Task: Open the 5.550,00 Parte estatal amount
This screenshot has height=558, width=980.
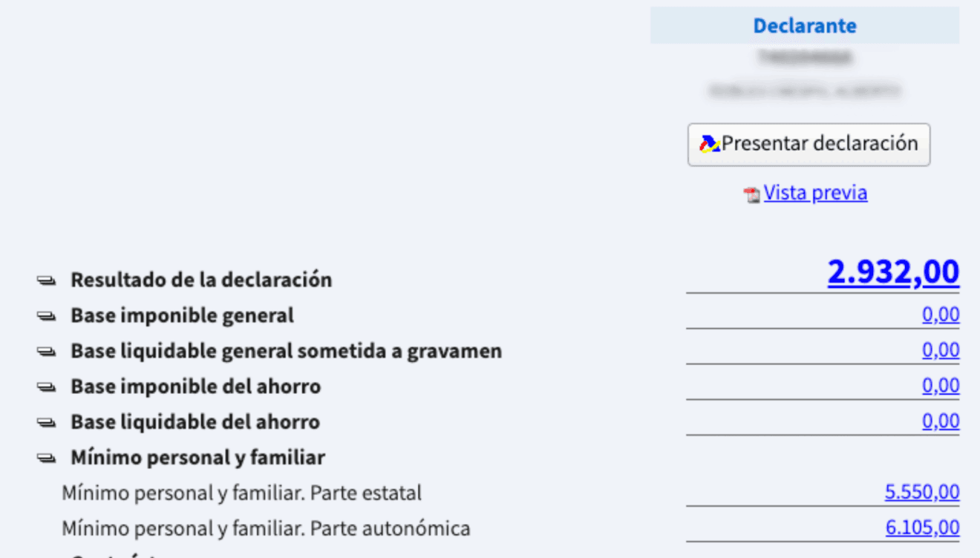Action: 922,493
